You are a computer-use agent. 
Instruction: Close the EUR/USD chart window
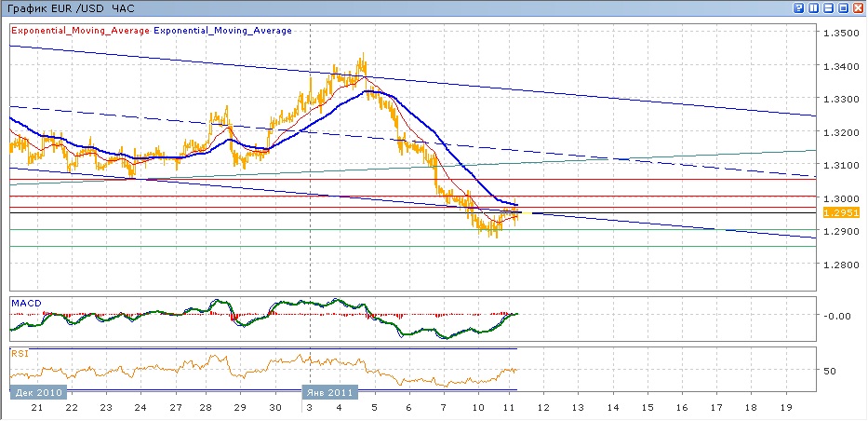coord(859,7)
